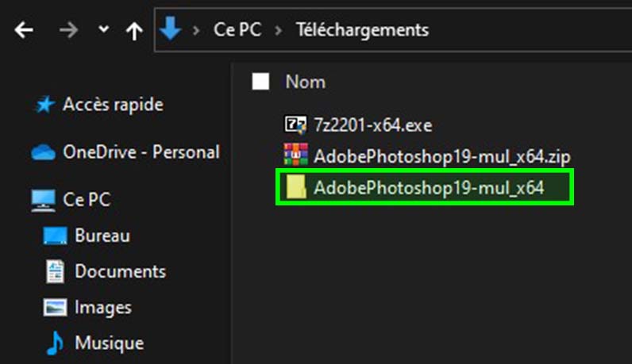The image size is (632, 364).
Task: Select the AdobePhotoshop19-mul_x64 folder icon
Action: [296, 188]
